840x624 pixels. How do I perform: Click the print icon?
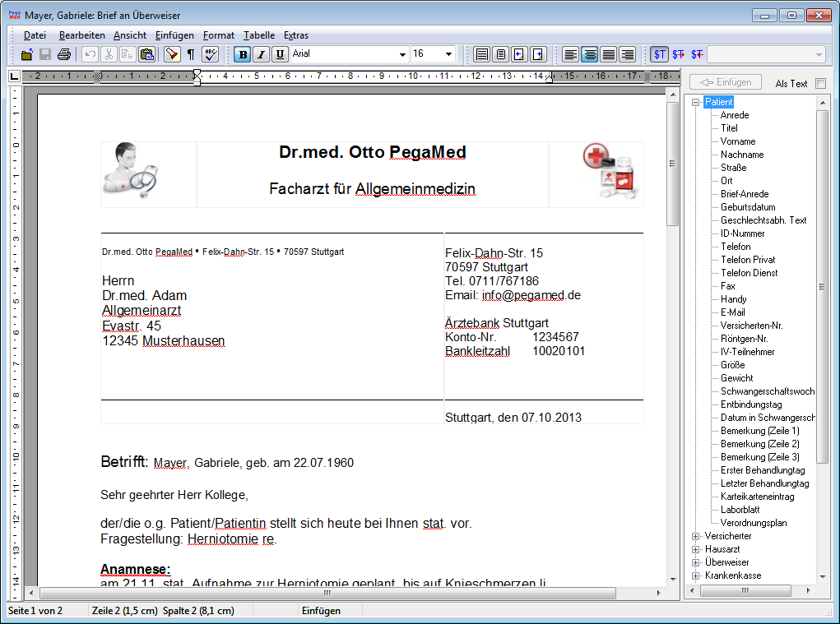(x=64, y=54)
